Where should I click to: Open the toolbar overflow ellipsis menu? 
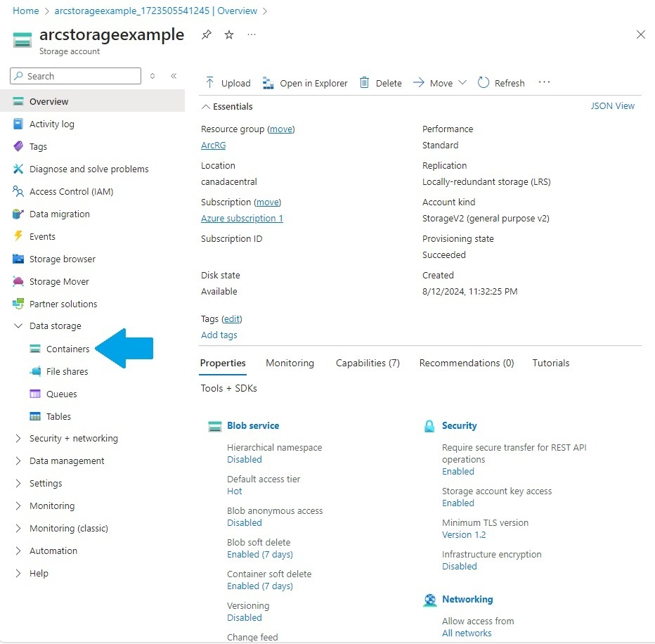544,82
